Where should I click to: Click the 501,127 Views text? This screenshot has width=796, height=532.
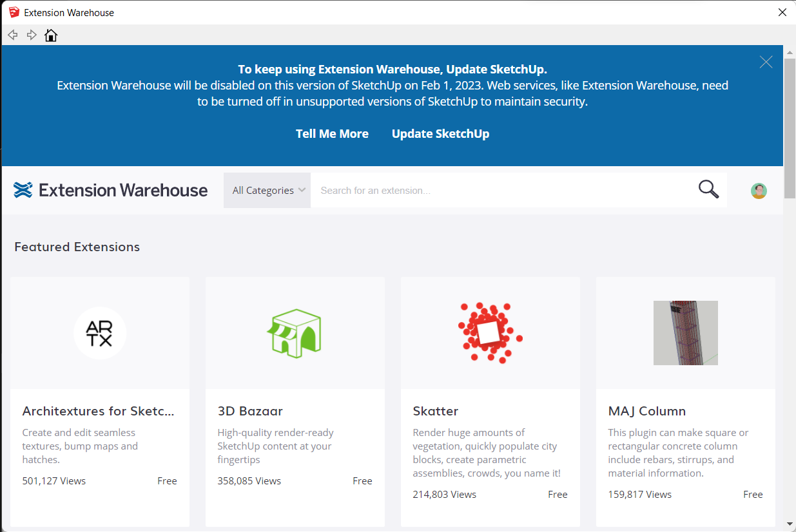coord(54,481)
